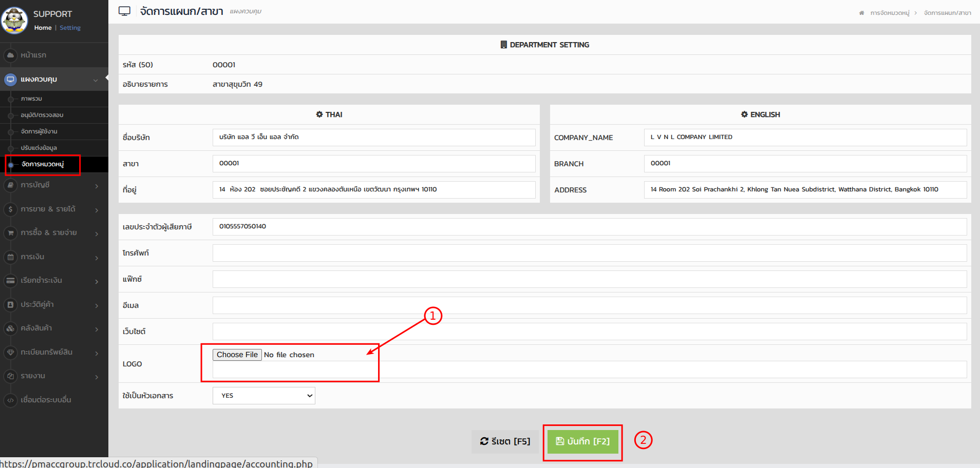980x468 pixels.
Task: Click the report icon for รายงาน
Action: click(x=10, y=376)
